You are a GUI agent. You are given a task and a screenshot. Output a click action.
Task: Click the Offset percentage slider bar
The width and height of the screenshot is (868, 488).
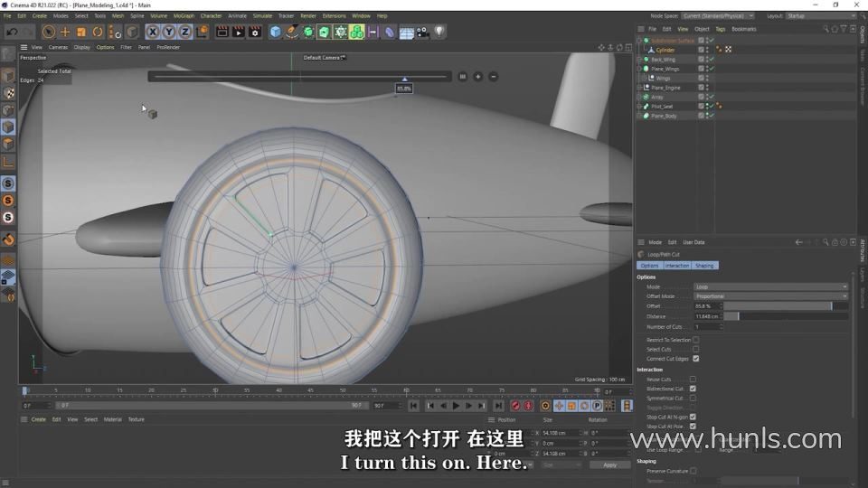(x=777, y=306)
